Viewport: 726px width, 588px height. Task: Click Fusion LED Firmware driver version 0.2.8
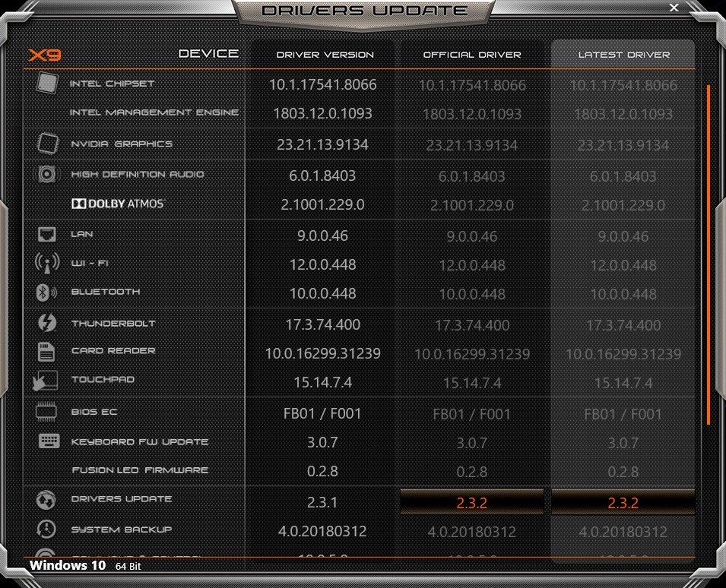pos(322,471)
